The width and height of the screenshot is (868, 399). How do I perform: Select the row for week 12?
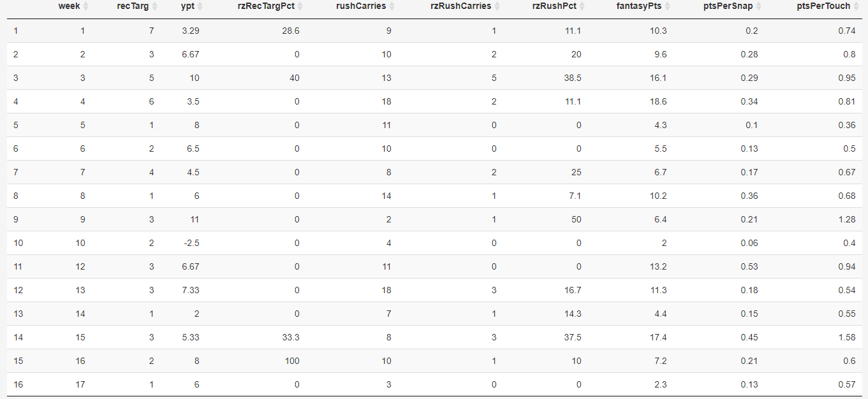434,266
